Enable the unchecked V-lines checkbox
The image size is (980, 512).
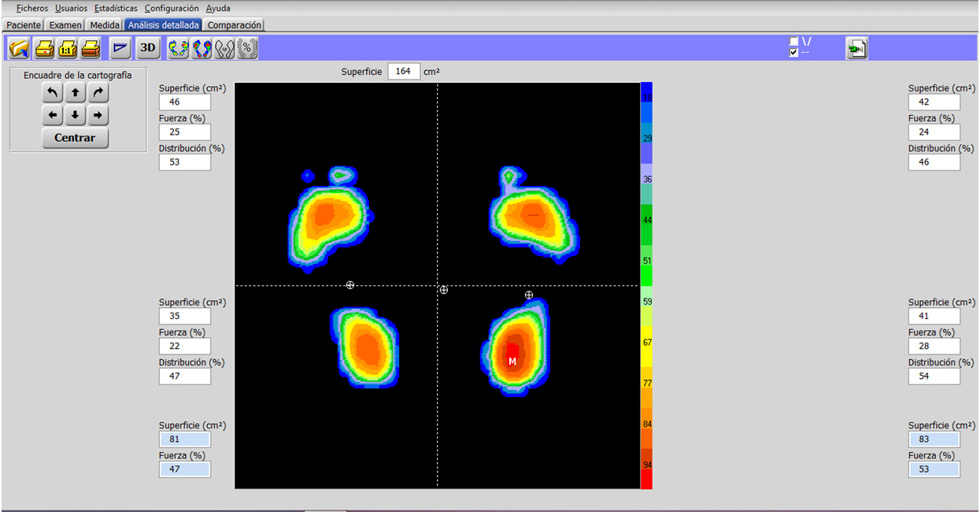[x=793, y=42]
